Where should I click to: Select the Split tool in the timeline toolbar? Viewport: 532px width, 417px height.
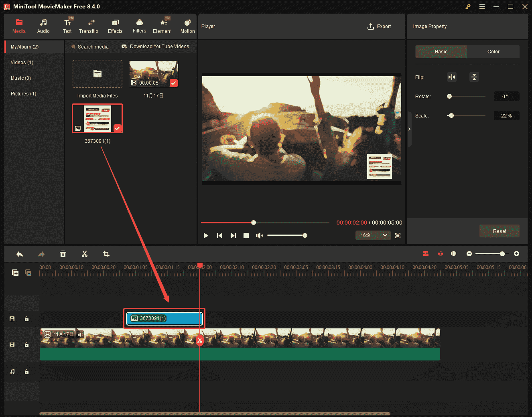85,254
